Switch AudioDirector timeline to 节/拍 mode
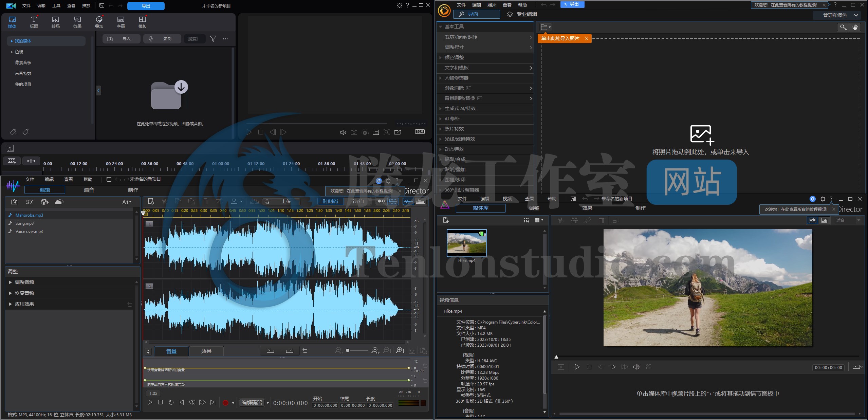 357,201
